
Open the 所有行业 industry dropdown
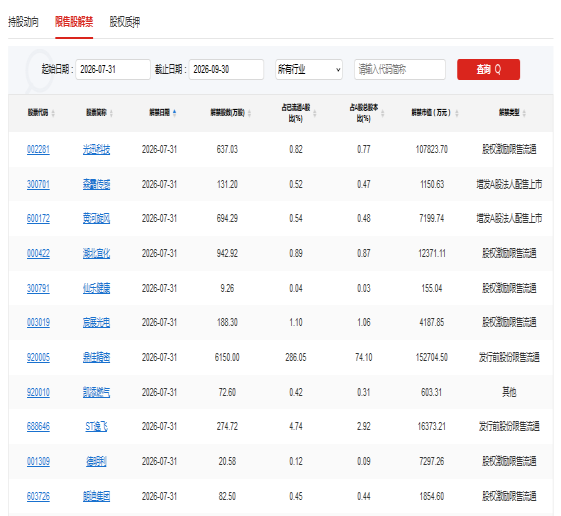coord(309,69)
